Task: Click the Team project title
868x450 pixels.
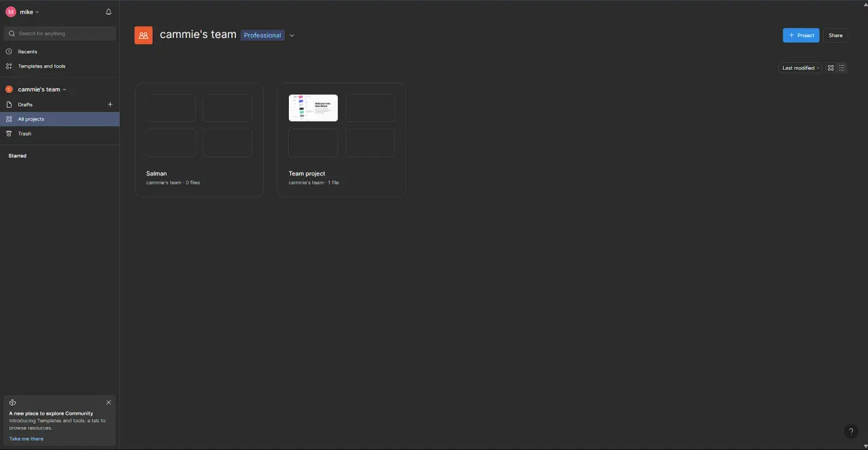Action: pyautogui.click(x=307, y=173)
